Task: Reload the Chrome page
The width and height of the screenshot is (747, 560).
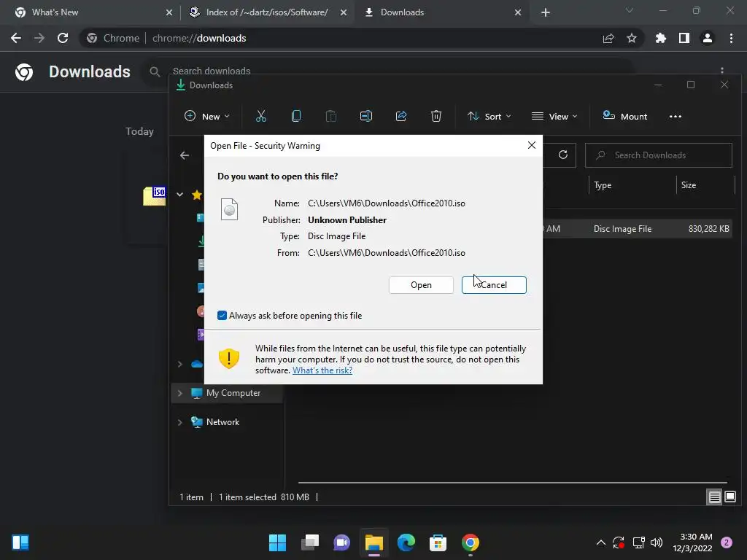Action: coord(63,38)
